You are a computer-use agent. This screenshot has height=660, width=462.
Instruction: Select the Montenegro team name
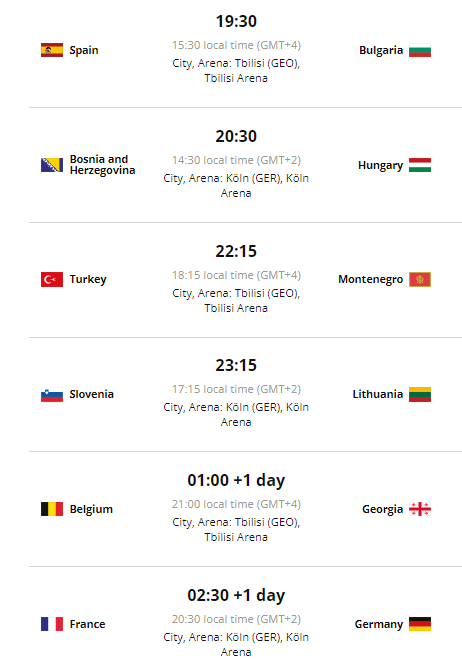[370, 279]
